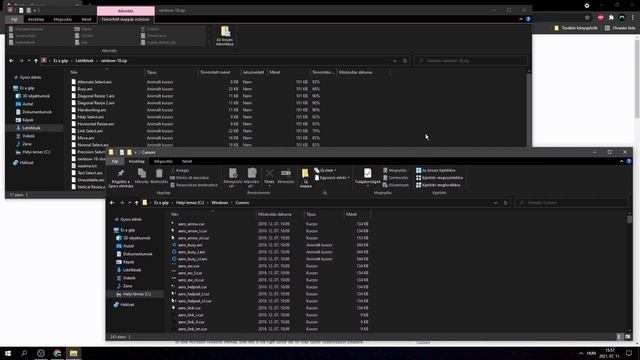640x360 pixels.
Task: Click the Törlés delete X icon
Action: pyautogui.click(x=269, y=173)
